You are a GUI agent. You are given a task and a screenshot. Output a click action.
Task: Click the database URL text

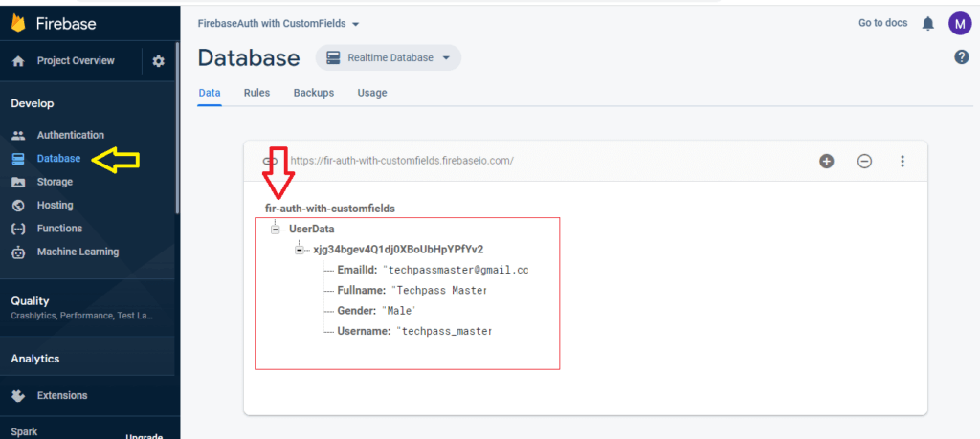tap(402, 161)
